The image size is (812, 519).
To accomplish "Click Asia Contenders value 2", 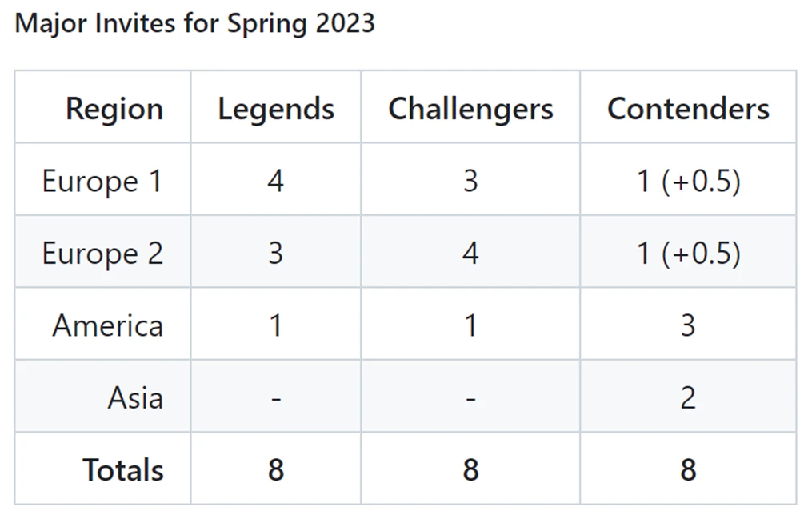I will pyautogui.click(x=688, y=398).
